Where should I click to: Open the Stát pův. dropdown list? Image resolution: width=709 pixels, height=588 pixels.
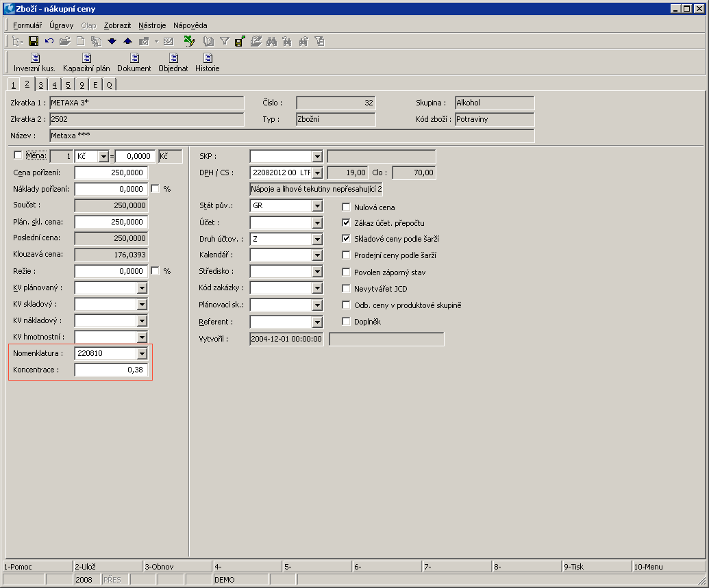(316, 206)
